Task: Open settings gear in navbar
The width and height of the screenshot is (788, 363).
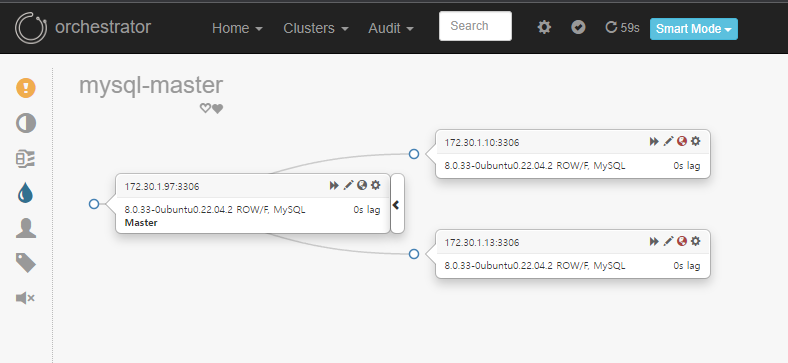Action: click(544, 27)
